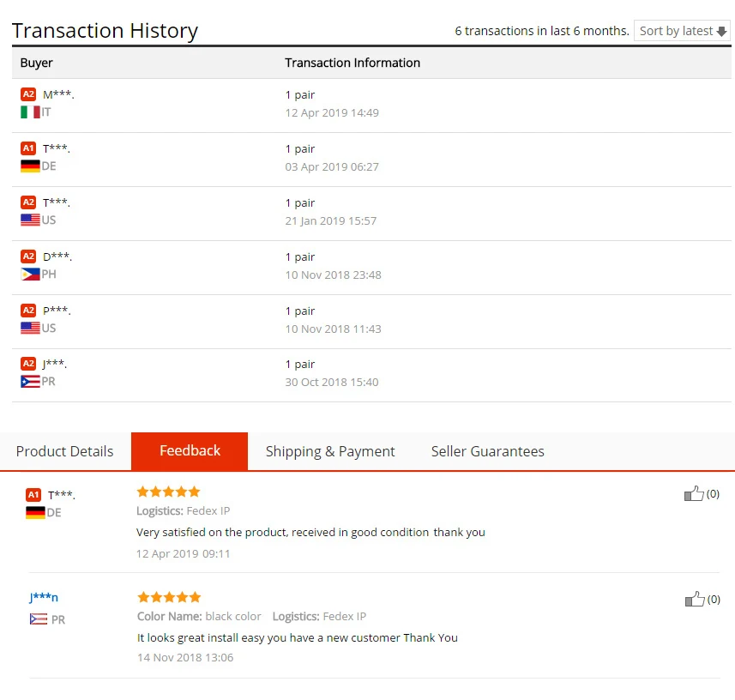Click the J***n reviewer name link
Image resolution: width=735 pixels, height=700 pixels.
coord(44,597)
